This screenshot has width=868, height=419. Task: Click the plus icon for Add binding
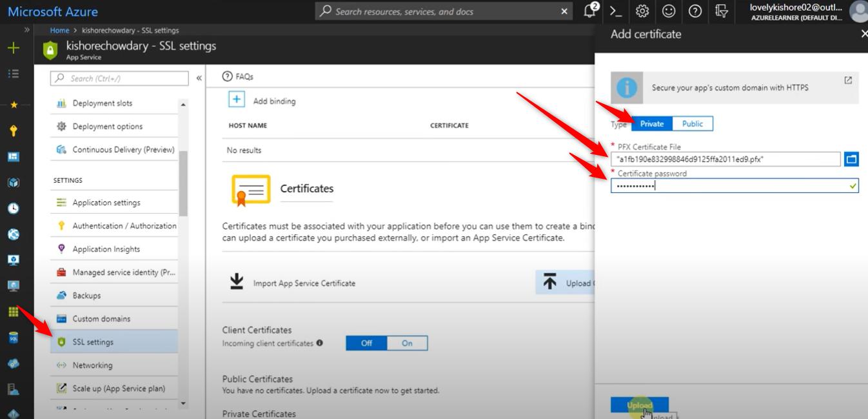(x=237, y=100)
